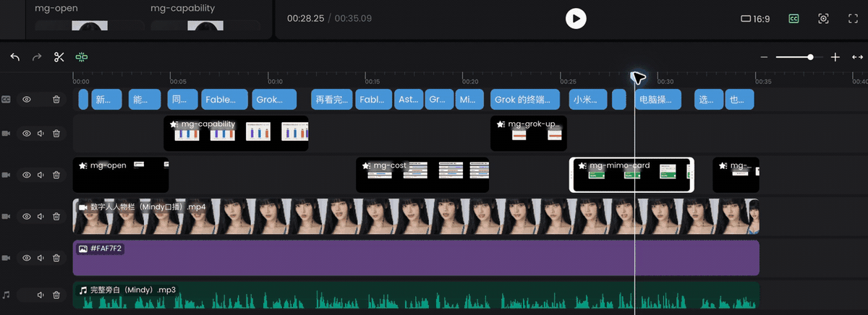This screenshot has width=868, height=315.
Task: Hide the subtitle track with eye icon
Action: click(27, 100)
